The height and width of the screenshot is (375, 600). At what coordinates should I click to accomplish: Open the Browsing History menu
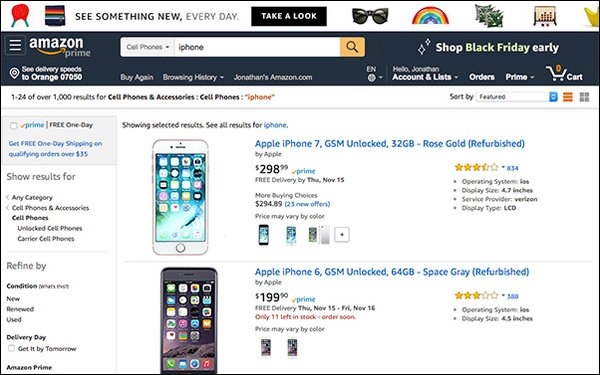[193, 77]
